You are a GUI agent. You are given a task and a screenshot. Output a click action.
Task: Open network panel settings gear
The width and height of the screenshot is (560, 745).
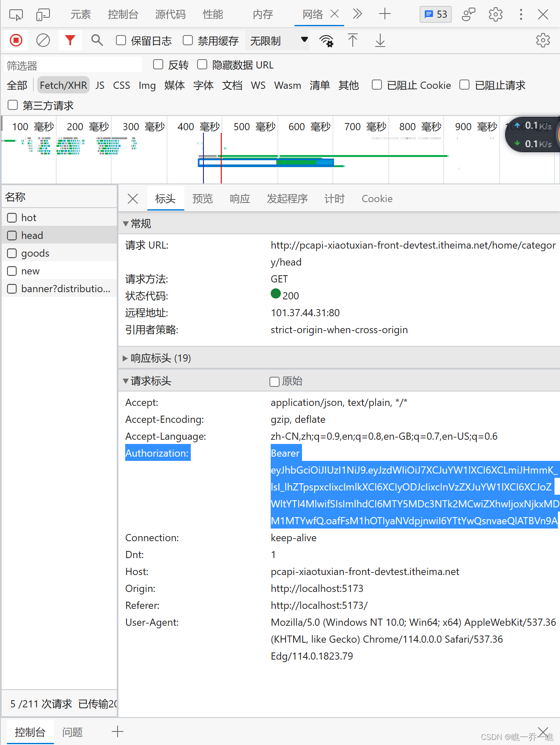543,41
